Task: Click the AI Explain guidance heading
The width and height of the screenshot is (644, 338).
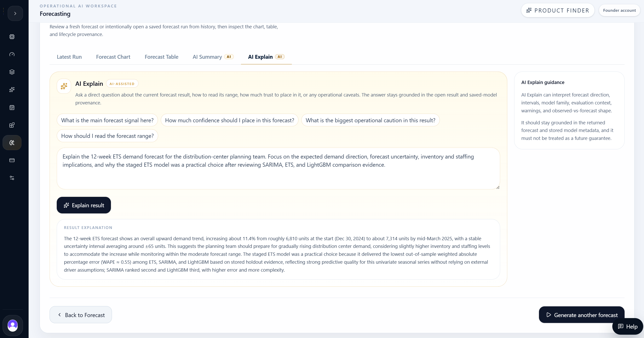Action: [x=543, y=82]
